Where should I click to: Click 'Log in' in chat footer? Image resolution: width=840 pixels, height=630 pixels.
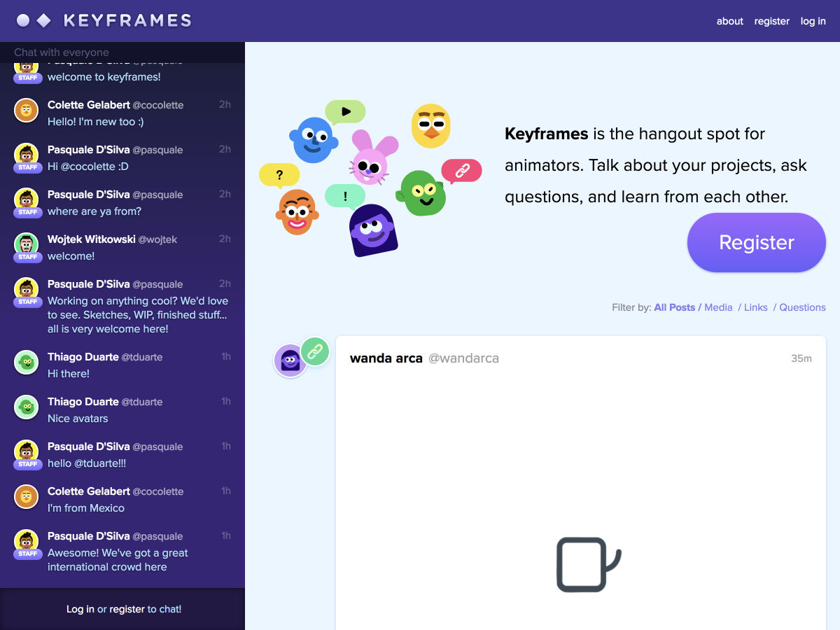(x=80, y=609)
